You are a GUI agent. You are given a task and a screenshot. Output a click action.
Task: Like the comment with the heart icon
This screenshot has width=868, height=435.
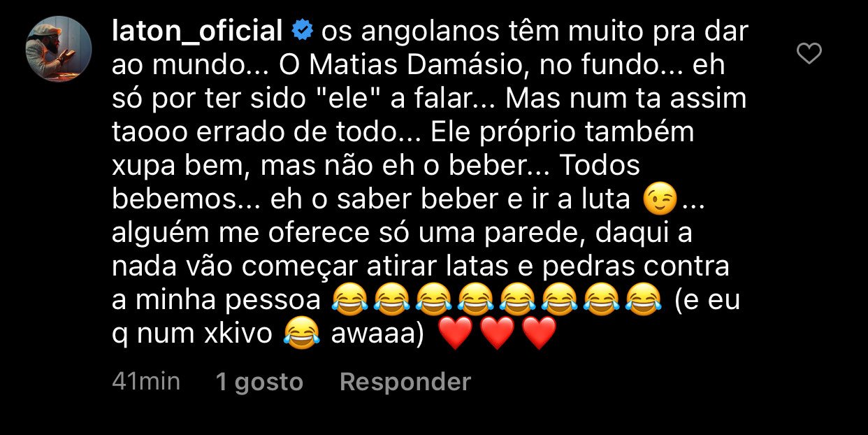pos(809,54)
